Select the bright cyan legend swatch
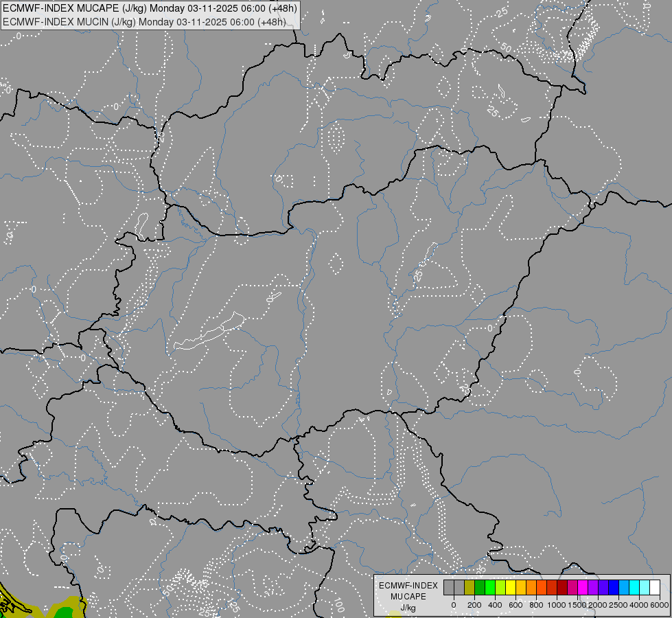Viewport: 672px width, 618px height. (x=635, y=587)
